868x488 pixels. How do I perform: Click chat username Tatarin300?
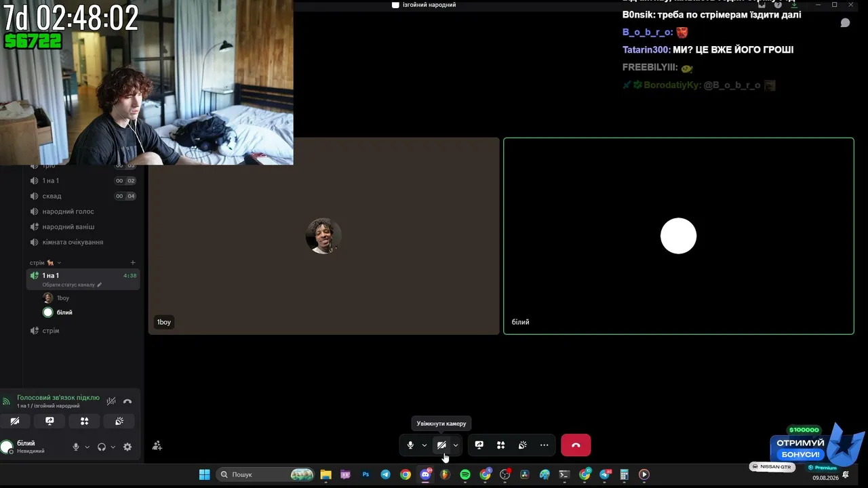pos(646,49)
